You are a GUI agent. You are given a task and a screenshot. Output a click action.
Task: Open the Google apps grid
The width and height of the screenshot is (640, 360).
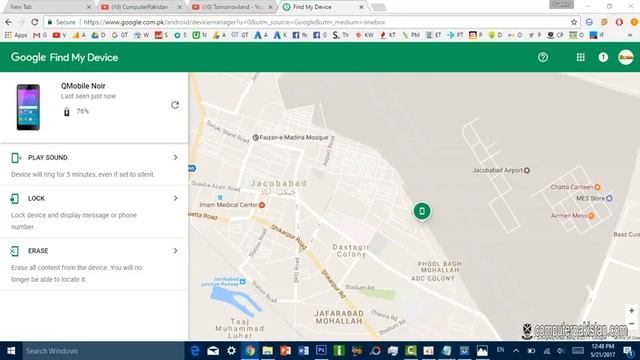[580, 57]
